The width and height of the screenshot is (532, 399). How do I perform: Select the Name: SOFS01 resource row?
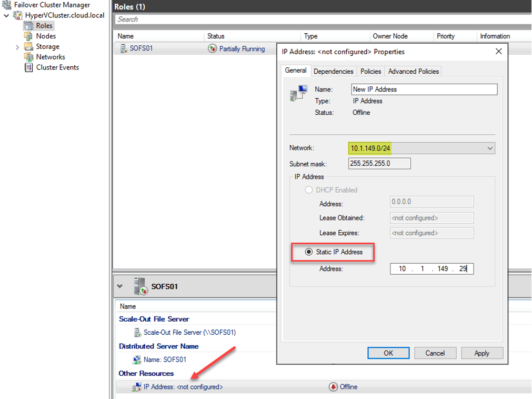(x=165, y=360)
